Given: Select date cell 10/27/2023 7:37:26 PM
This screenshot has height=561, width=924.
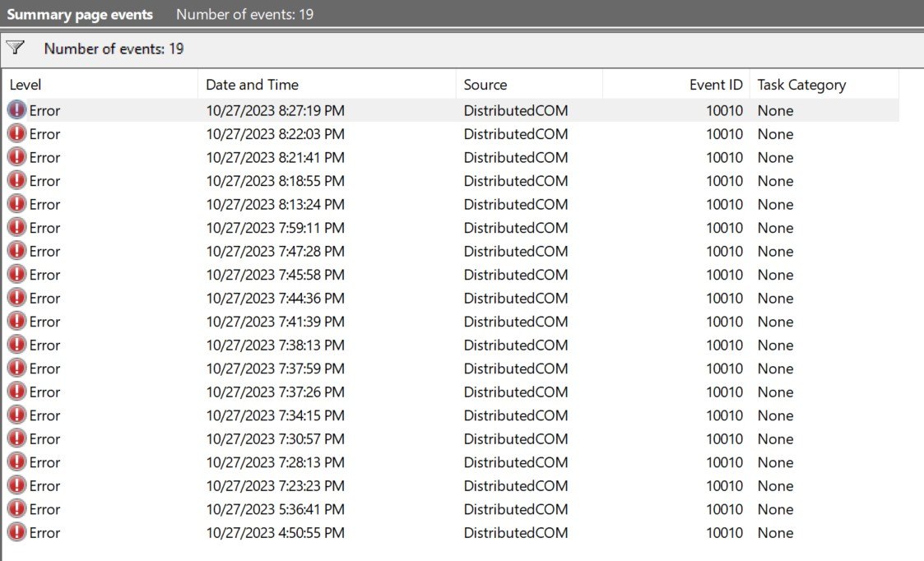Looking at the screenshot, I should [275, 392].
